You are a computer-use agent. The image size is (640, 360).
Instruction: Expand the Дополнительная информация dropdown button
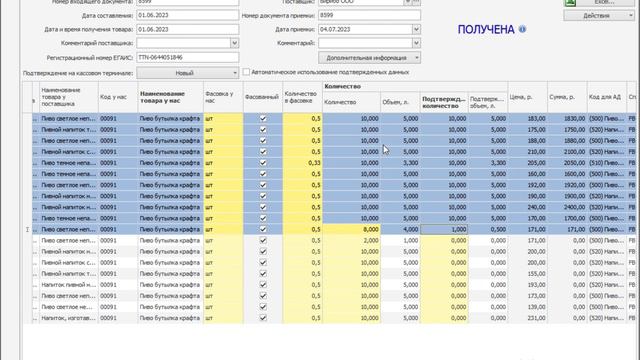point(369,58)
